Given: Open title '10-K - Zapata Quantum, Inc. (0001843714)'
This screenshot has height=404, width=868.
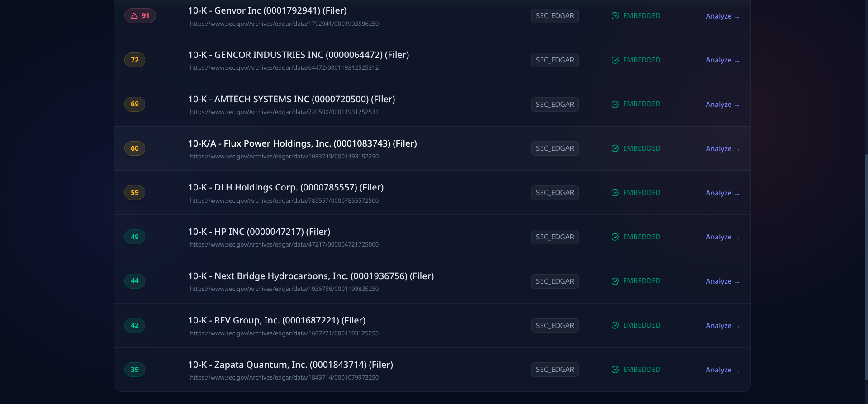Looking at the screenshot, I should tap(290, 365).
